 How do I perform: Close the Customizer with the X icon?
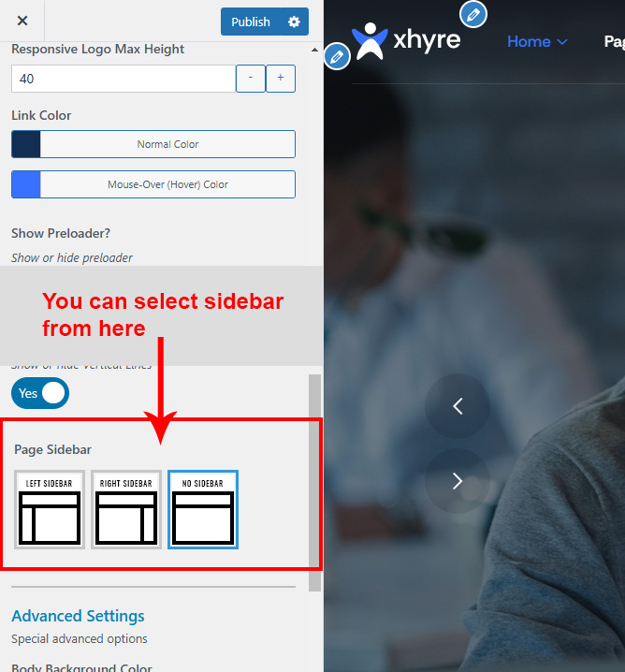[x=22, y=21]
